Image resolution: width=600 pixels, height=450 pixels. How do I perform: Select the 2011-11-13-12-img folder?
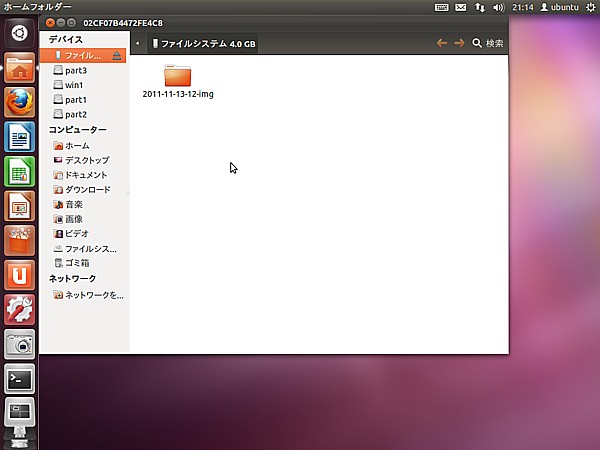click(x=178, y=82)
